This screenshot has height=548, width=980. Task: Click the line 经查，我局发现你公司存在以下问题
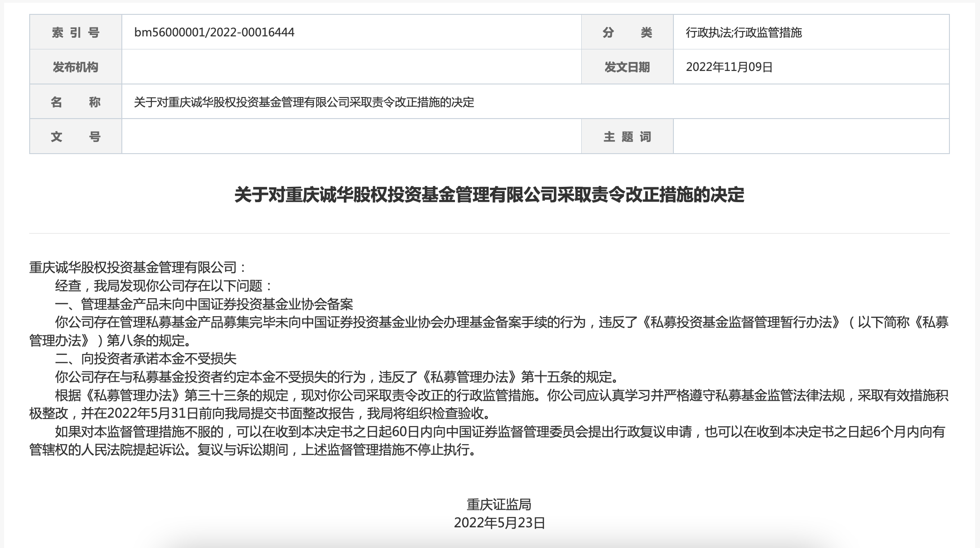tap(164, 286)
